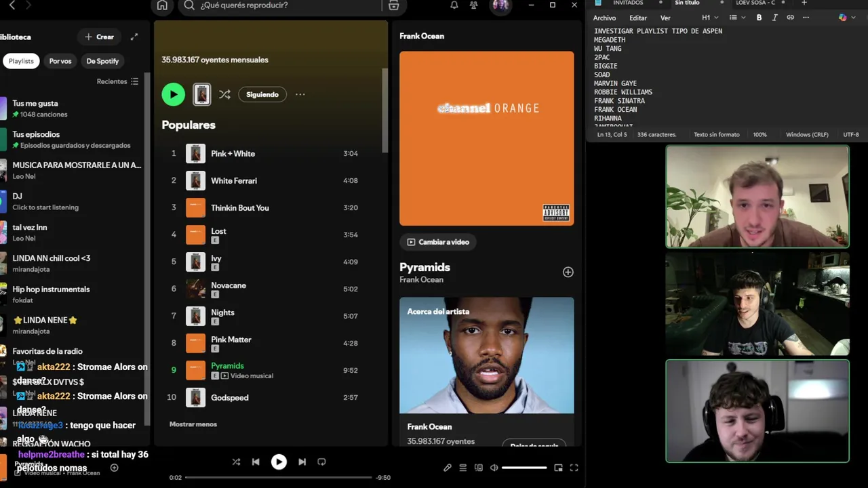868x488 pixels.
Task: Click the plus Crear button in library
Action: [x=99, y=37]
